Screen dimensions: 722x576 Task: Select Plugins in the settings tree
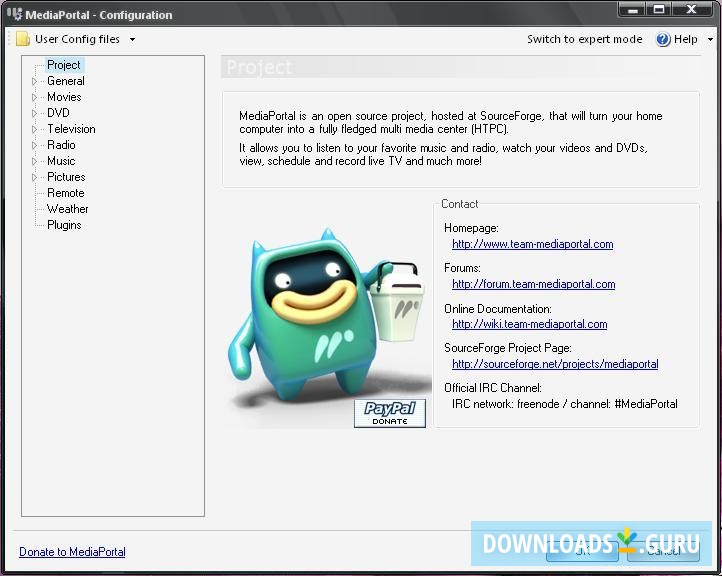pyautogui.click(x=64, y=225)
